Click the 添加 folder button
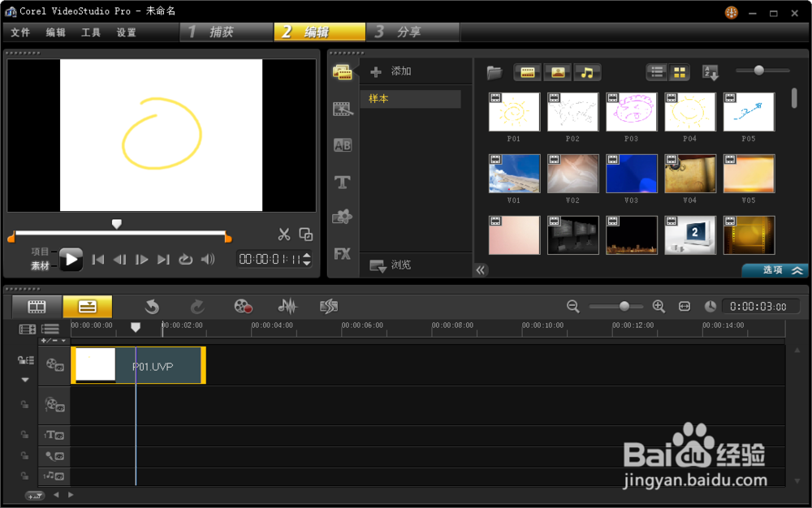 pyautogui.click(x=391, y=71)
